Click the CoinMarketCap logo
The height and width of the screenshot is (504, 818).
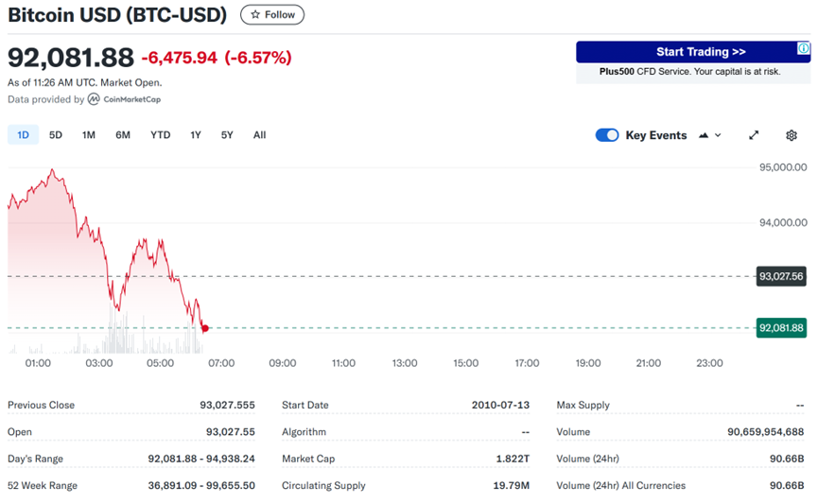(125, 99)
